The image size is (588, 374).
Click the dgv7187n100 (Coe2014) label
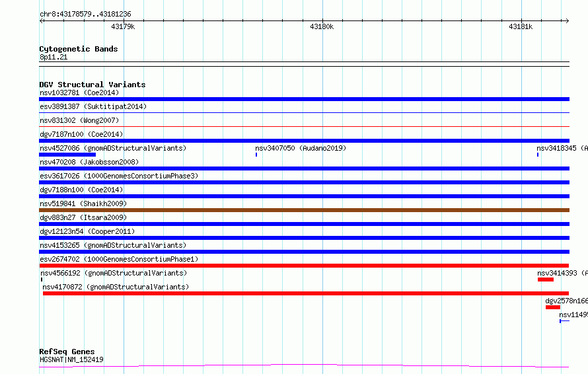pos(81,134)
